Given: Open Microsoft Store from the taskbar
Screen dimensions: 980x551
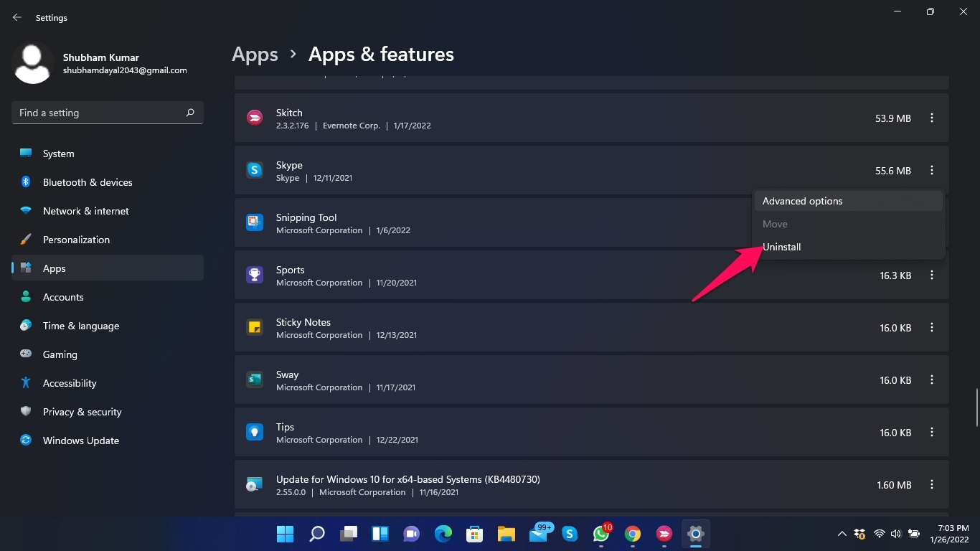Looking at the screenshot, I should pyautogui.click(x=474, y=534).
